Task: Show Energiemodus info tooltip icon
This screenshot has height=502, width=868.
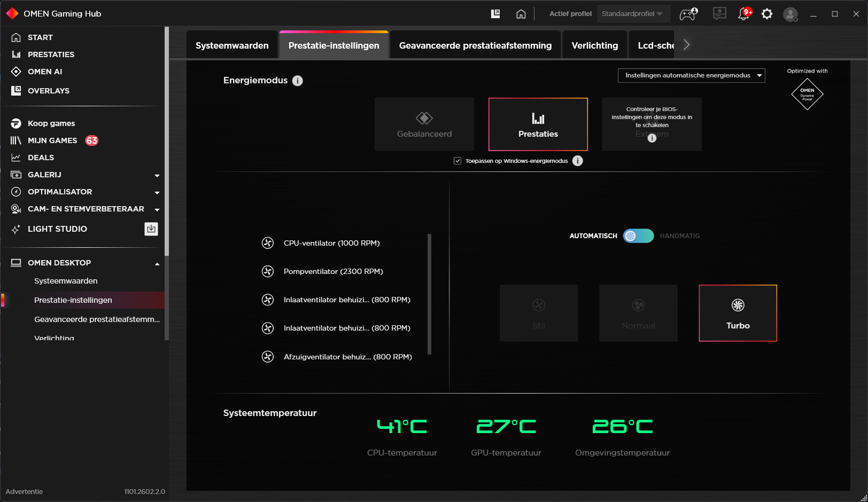Action: click(x=298, y=81)
